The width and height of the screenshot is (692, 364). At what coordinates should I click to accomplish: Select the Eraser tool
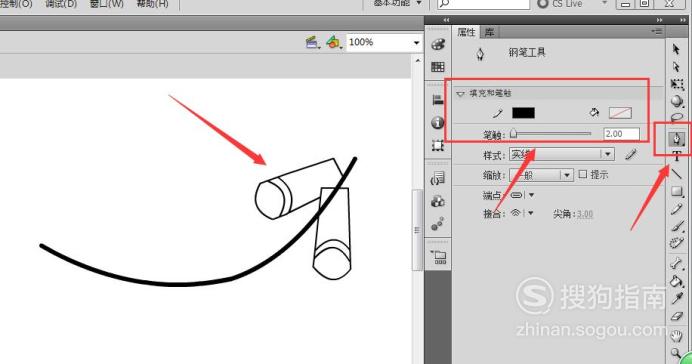(x=677, y=316)
